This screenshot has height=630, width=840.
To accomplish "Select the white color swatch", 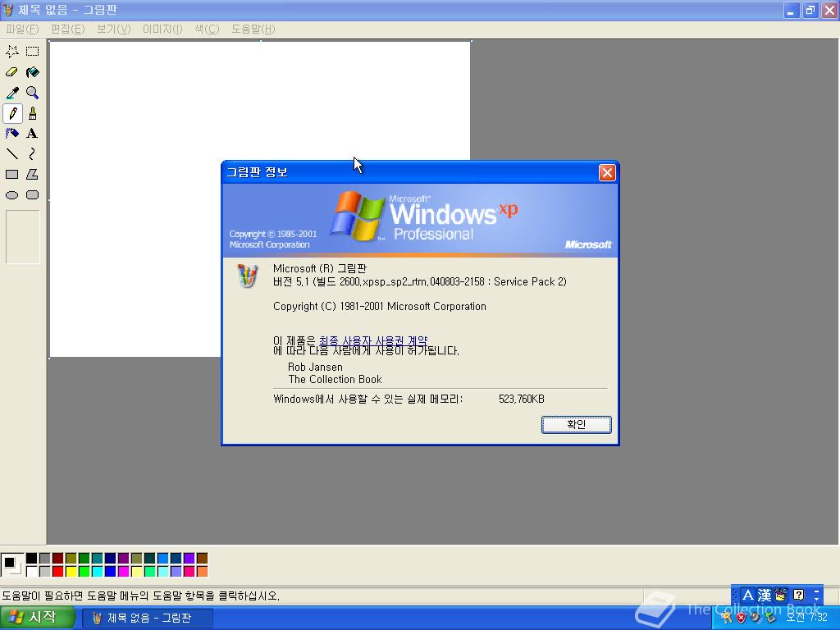I will coord(32,572).
